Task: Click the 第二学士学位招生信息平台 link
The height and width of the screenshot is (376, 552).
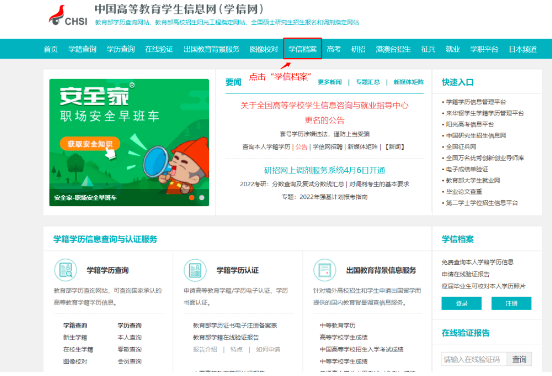Action: coord(482,203)
